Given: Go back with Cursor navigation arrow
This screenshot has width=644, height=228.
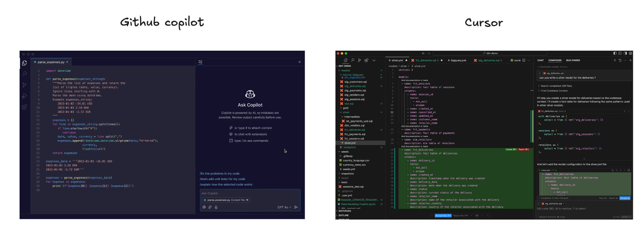Looking at the screenshot, I should coord(423,53).
